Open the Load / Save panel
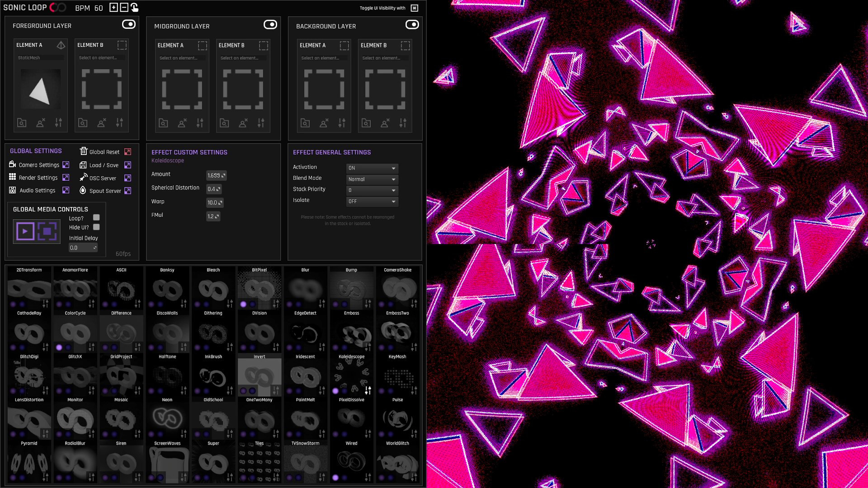The width and height of the screenshot is (868, 488). (83, 165)
